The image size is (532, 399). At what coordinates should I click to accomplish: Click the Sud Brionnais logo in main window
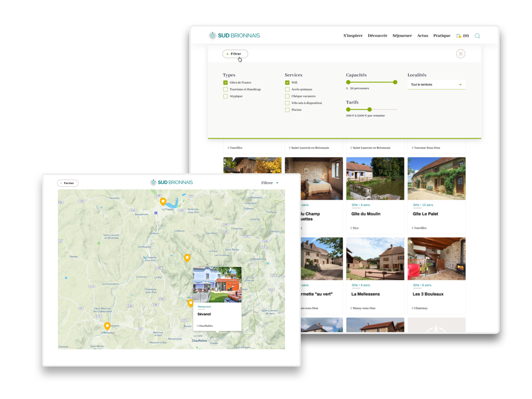tap(234, 35)
